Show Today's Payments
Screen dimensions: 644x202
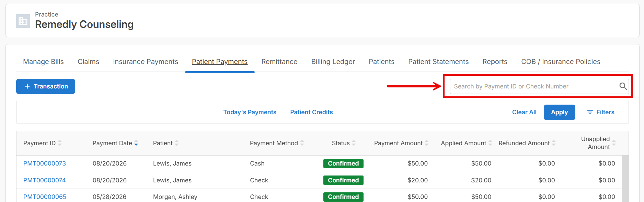click(x=250, y=112)
